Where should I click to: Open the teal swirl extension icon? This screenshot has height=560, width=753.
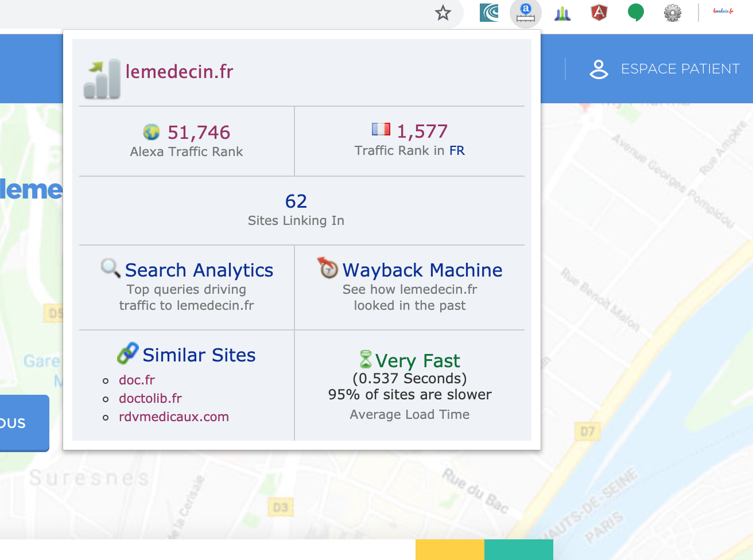489,13
